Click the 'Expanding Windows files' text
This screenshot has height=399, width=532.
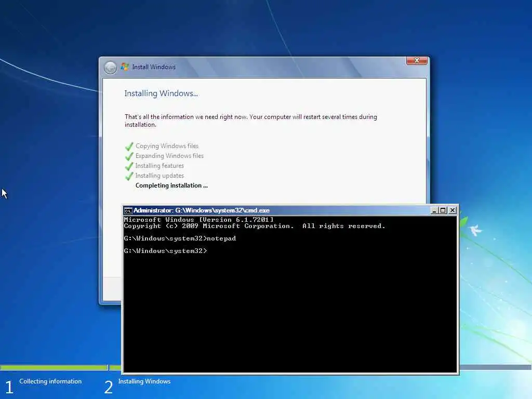point(169,156)
